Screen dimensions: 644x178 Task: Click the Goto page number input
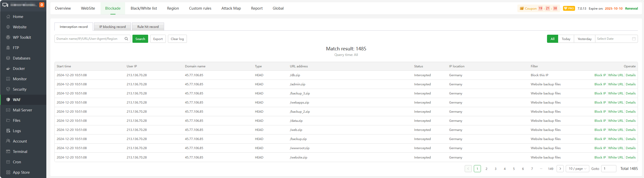(609, 169)
